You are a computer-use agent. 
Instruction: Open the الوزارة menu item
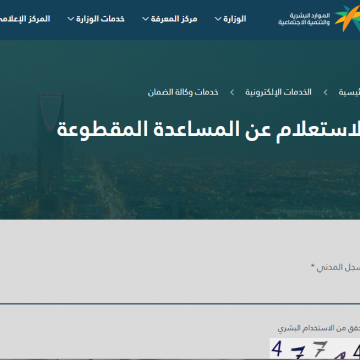pos(235,19)
